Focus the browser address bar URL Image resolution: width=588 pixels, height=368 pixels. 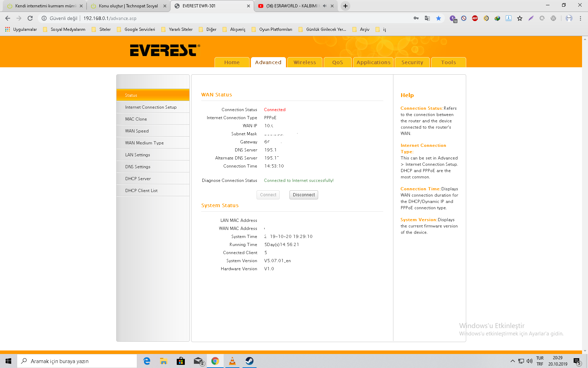(x=110, y=18)
